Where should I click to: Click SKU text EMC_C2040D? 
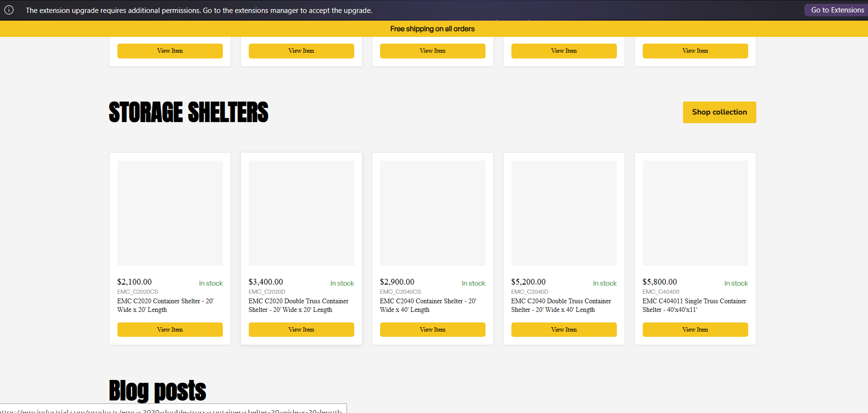click(x=530, y=292)
